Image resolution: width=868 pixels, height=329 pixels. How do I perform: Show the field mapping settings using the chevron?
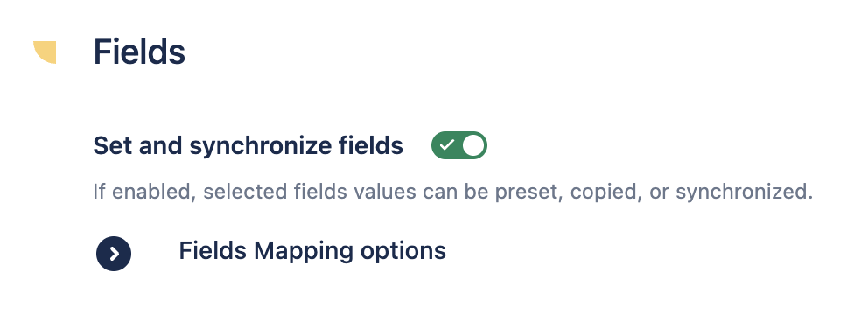114,254
